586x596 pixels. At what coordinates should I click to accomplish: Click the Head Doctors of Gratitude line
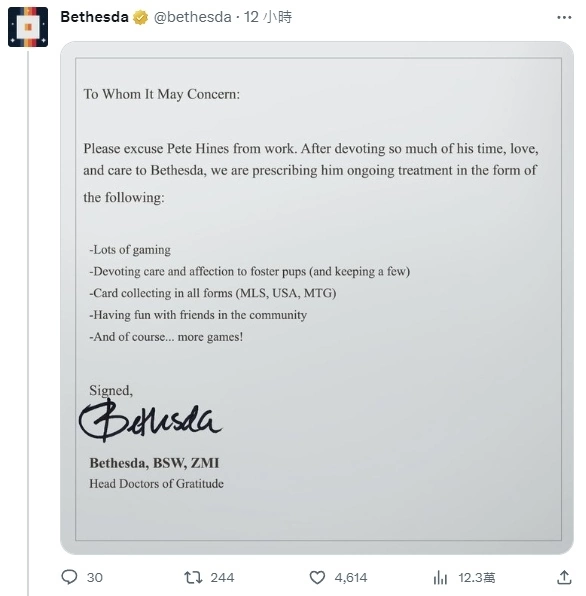tap(156, 483)
